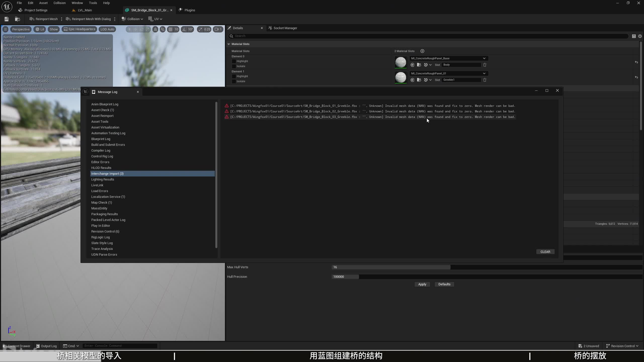The width and height of the screenshot is (644, 362).
Task: Check the Isolate box for Element 1
Action: pyautogui.click(x=234, y=81)
